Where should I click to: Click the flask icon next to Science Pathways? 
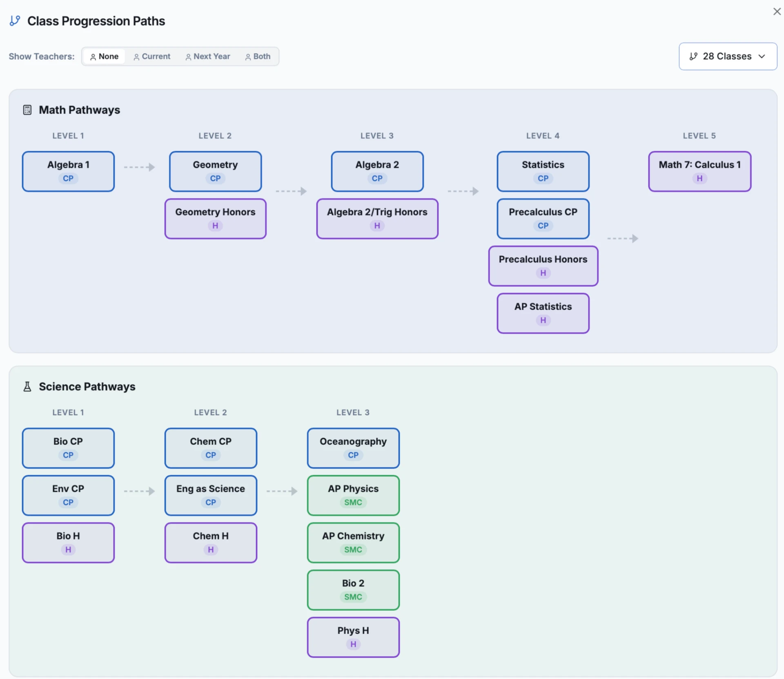(27, 386)
